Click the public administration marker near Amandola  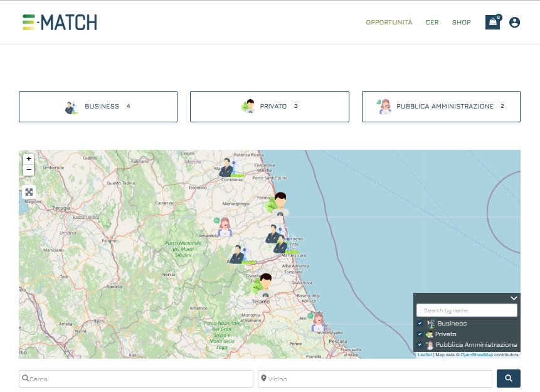(225, 226)
